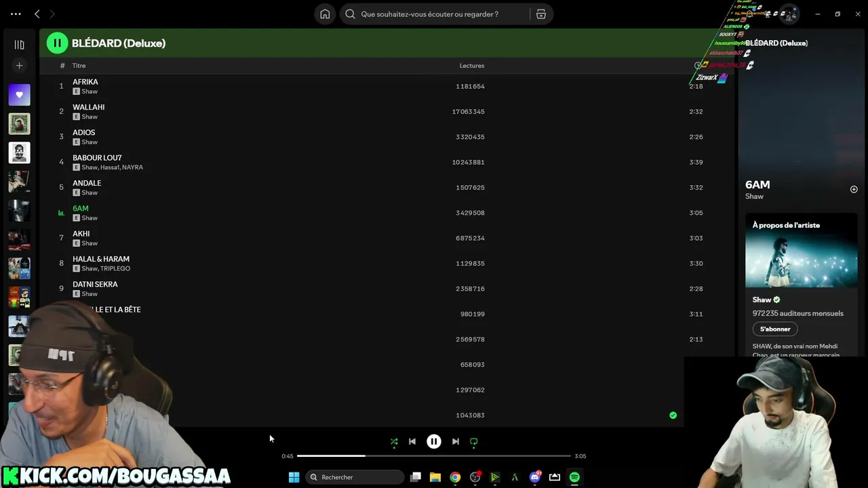Select the AFRIKA track row
Image resolution: width=868 pixels, height=488 pixels.
pyautogui.click(x=387, y=86)
